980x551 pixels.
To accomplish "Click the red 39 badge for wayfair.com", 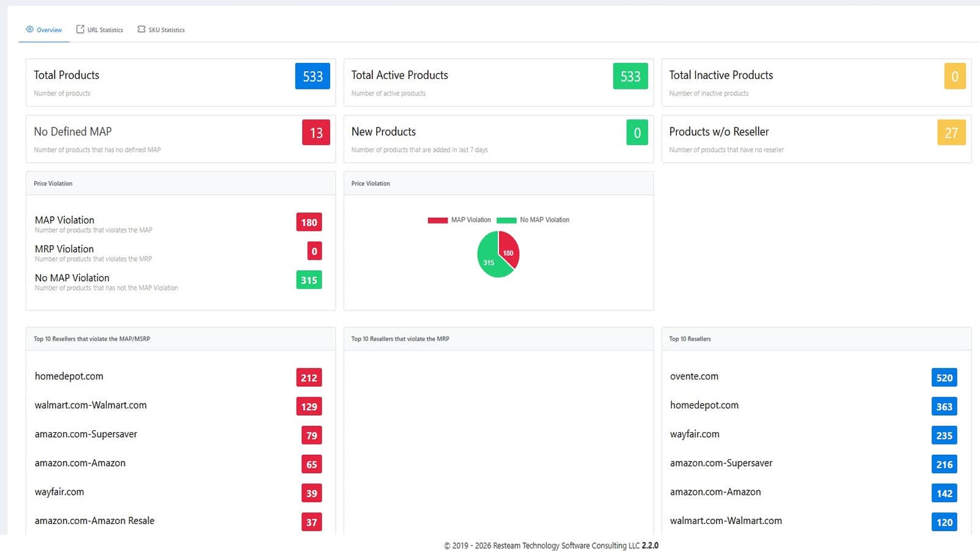I will pyautogui.click(x=312, y=493).
